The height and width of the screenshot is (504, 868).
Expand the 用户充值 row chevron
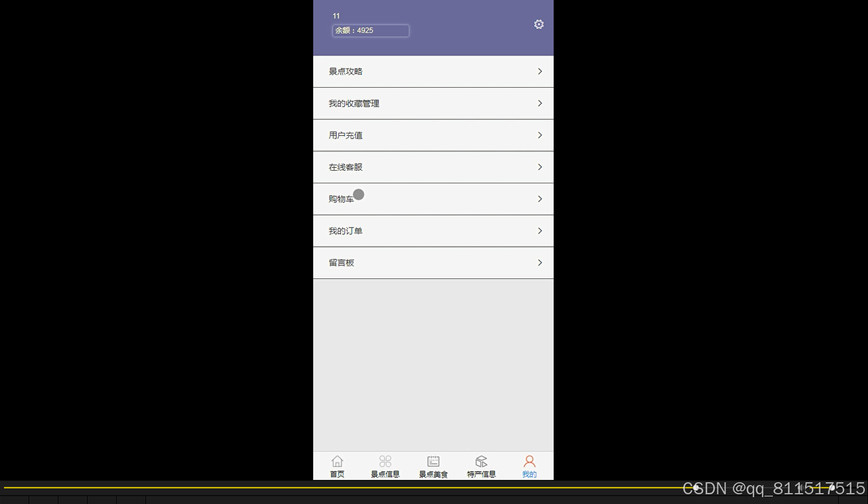click(x=540, y=135)
